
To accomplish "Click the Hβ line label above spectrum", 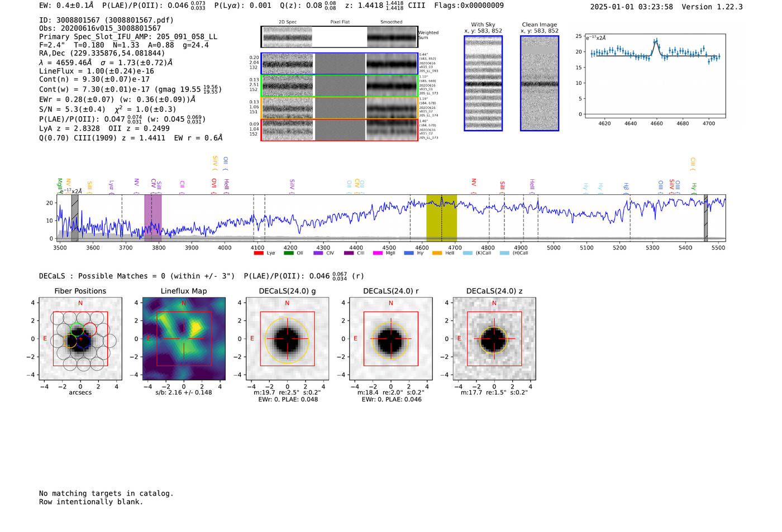I will point(626,188).
